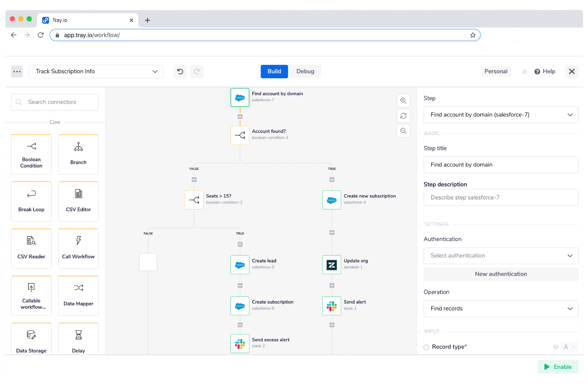
Task: Select the CSV Reader connector
Action: (x=31, y=248)
